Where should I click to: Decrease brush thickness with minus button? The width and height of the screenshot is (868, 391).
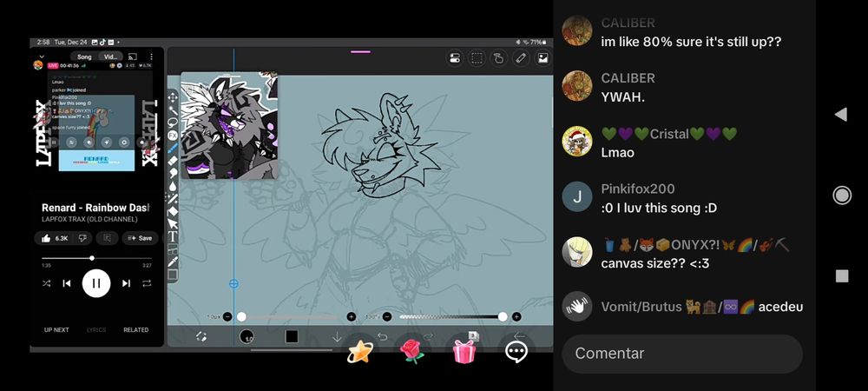[x=227, y=317]
